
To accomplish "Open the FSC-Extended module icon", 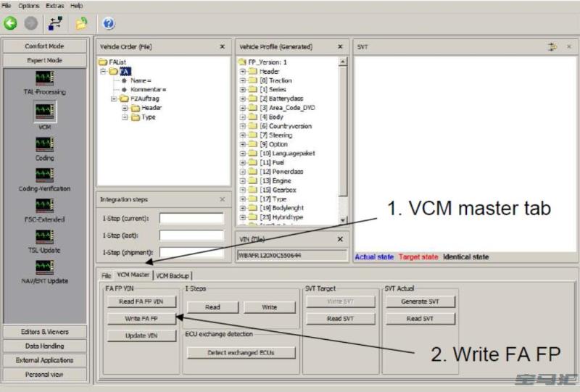I will pos(45,206).
